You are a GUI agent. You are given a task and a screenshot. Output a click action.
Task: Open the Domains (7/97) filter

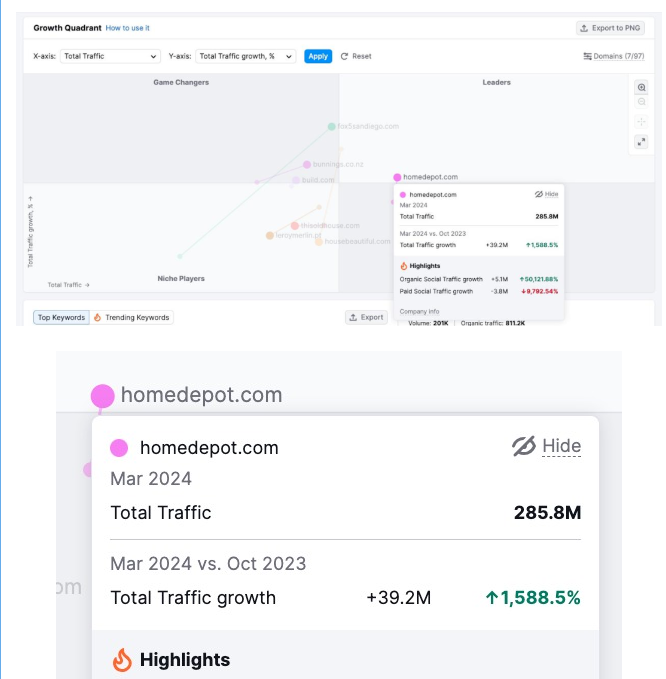(x=614, y=56)
